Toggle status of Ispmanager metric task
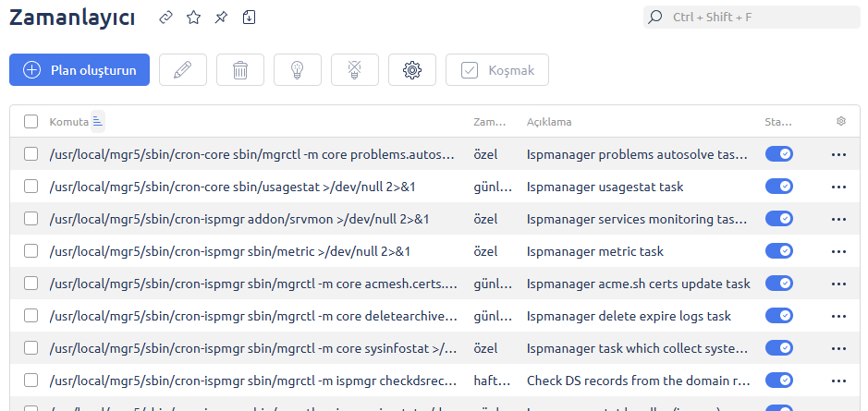 (x=779, y=251)
